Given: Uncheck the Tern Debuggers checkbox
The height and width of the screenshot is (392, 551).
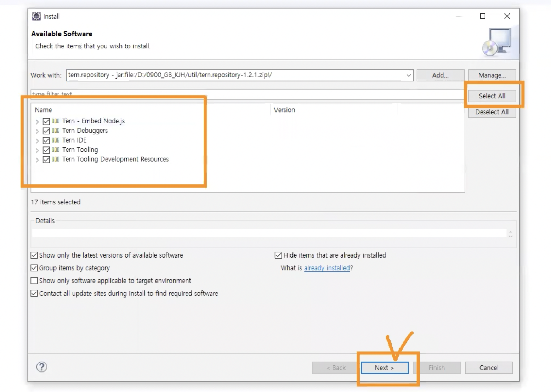Looking at the screenshot, I should pos(46,131).
